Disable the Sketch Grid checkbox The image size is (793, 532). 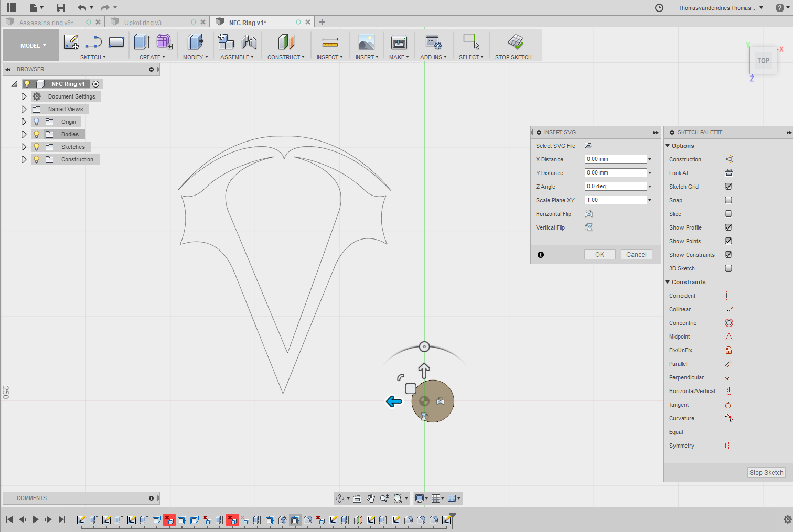tap(728, 186)
